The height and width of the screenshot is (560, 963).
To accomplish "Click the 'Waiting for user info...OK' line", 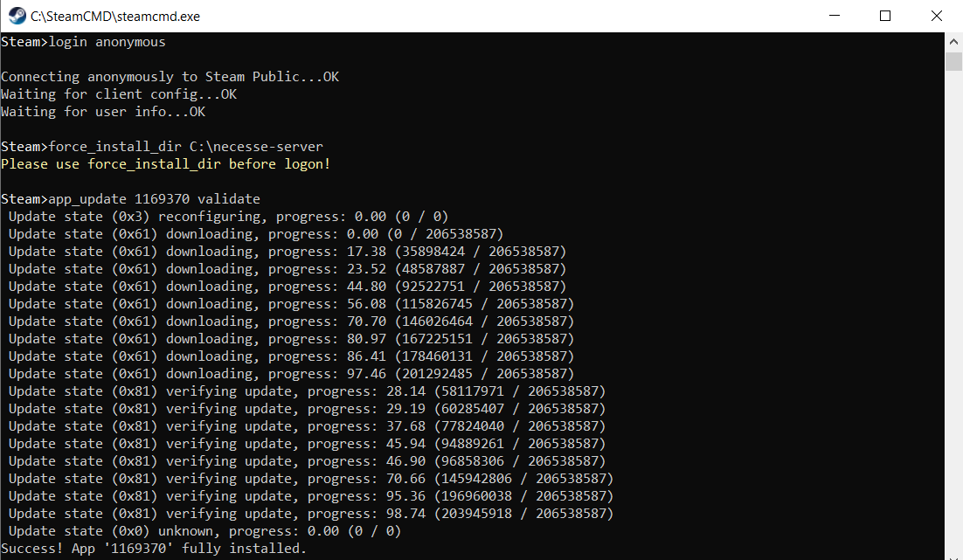I will coord(103,112).
